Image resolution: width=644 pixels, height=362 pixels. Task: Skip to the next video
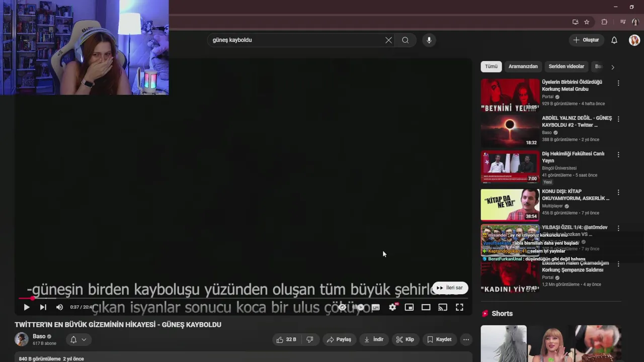43,307
